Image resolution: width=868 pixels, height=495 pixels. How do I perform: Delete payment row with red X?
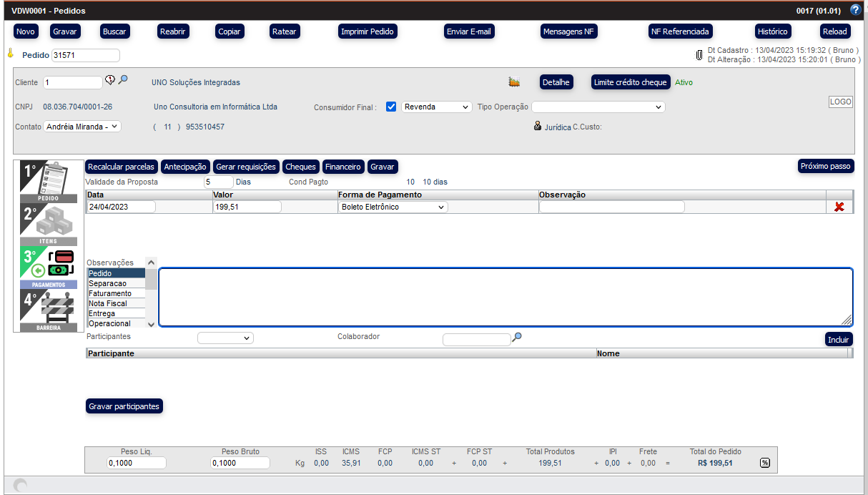(x=839, y=207)
